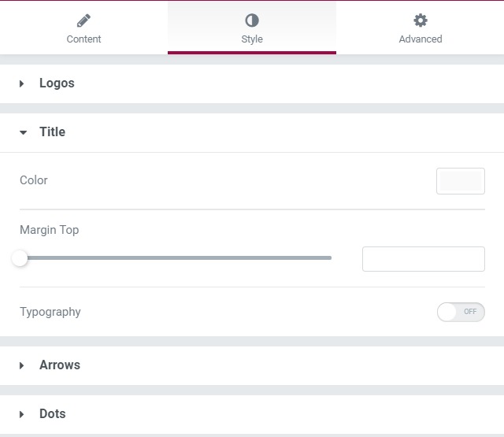Collapse the Title section arrow
The width and height of the screenshot is (504, 437).
coord(23,132)
